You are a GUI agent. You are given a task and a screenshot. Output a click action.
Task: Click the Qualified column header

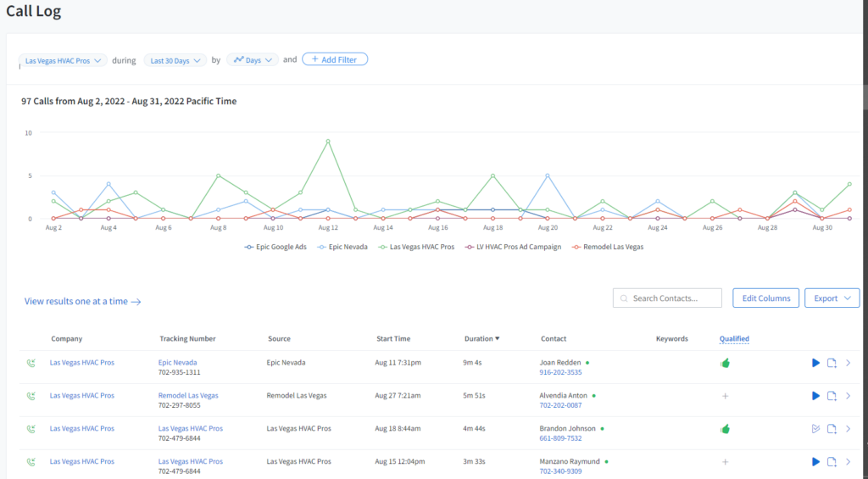click(x=734, y=339)
